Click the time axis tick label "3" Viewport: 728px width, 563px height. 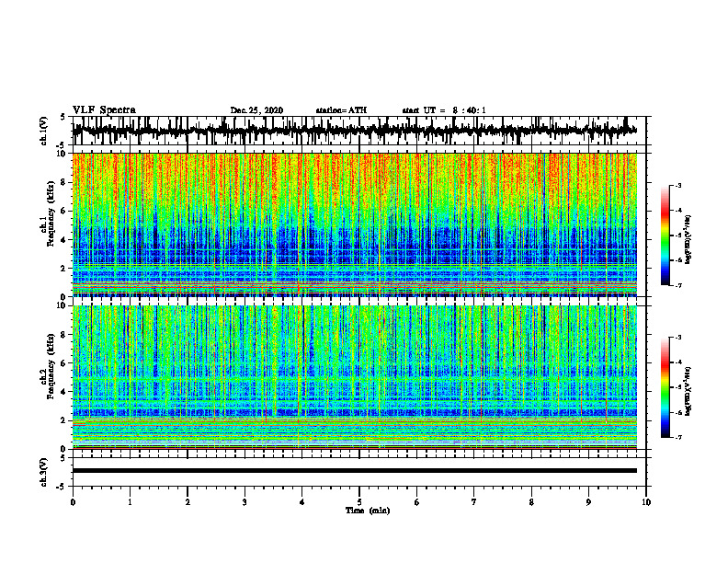click(245, 502)
